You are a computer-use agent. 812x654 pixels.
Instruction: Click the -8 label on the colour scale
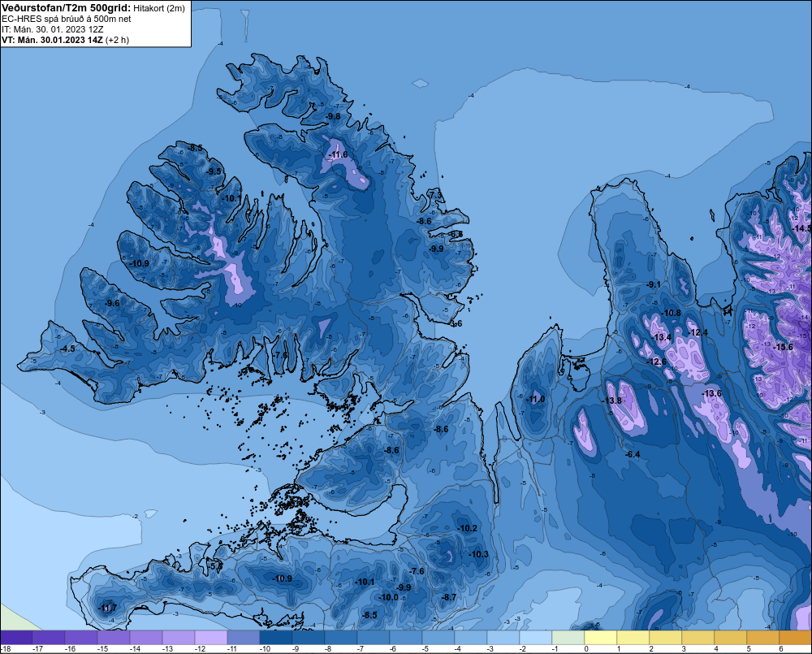330,649
